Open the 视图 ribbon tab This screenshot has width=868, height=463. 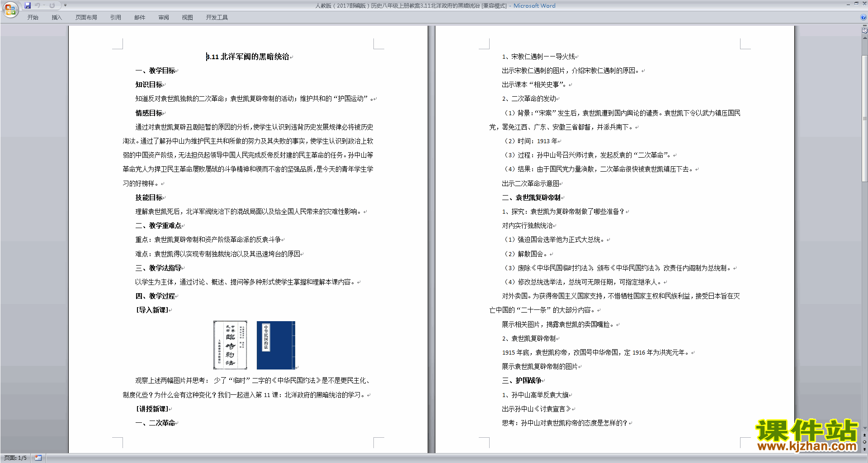[188, 17]
